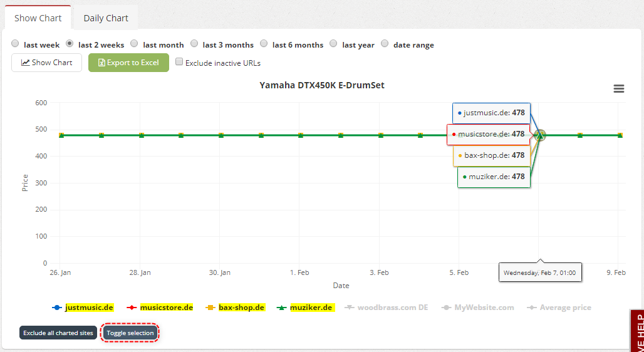Toggle bax-shop.de series in legend
The width and height of the screenshot is (644, 352).
[x=236, y=308]
